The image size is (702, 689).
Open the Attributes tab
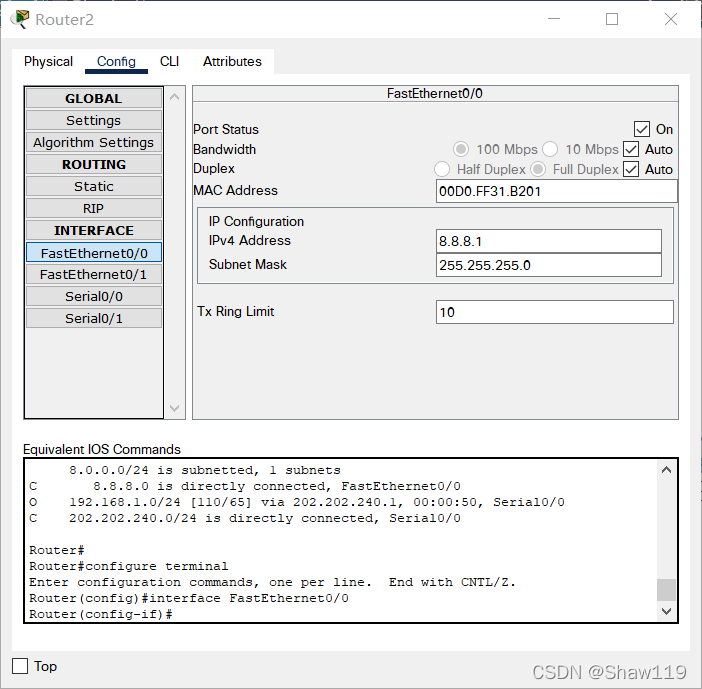coord(232,61)
